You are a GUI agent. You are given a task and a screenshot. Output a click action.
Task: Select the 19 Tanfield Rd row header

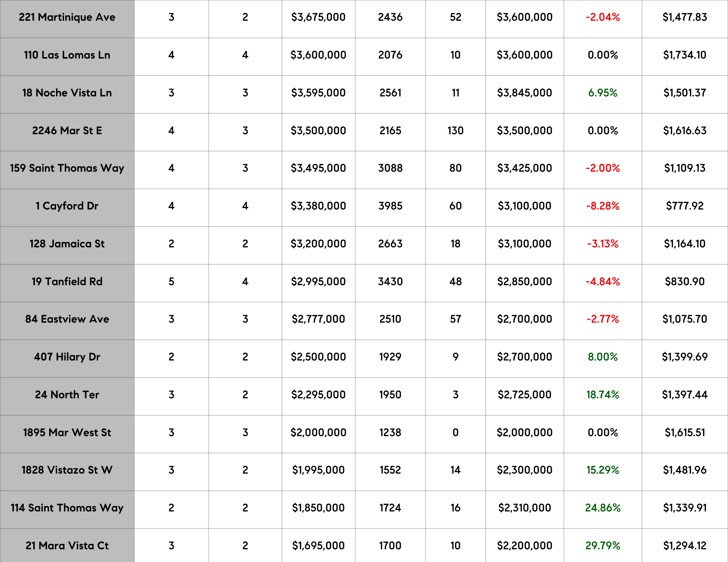[67, 282]
